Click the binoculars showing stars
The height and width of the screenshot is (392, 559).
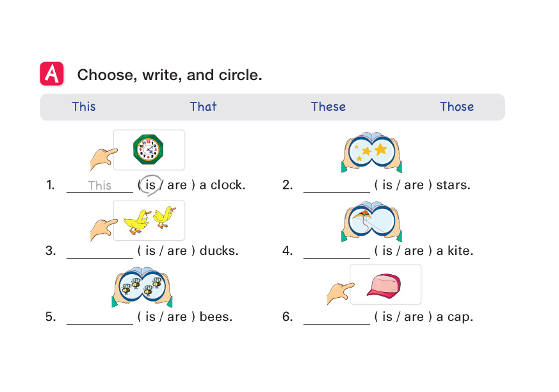pos(371,152)
